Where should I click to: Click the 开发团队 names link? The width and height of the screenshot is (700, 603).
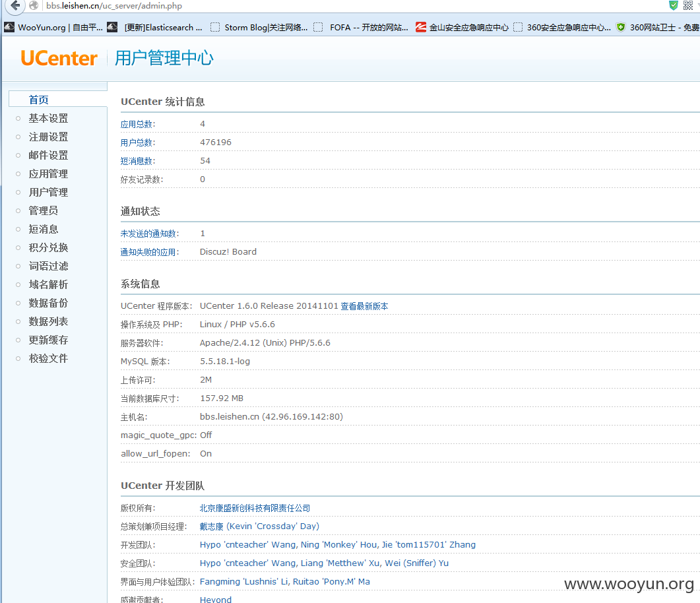tap(338, 544)
